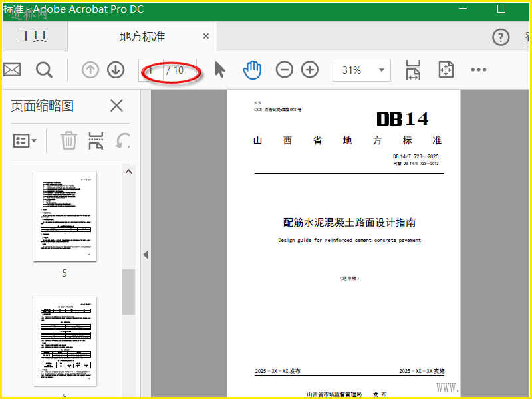The width and height of the screenshot is (532, 399).
Task: Choose the Selection arrow tool
Action: click(220, 70)
